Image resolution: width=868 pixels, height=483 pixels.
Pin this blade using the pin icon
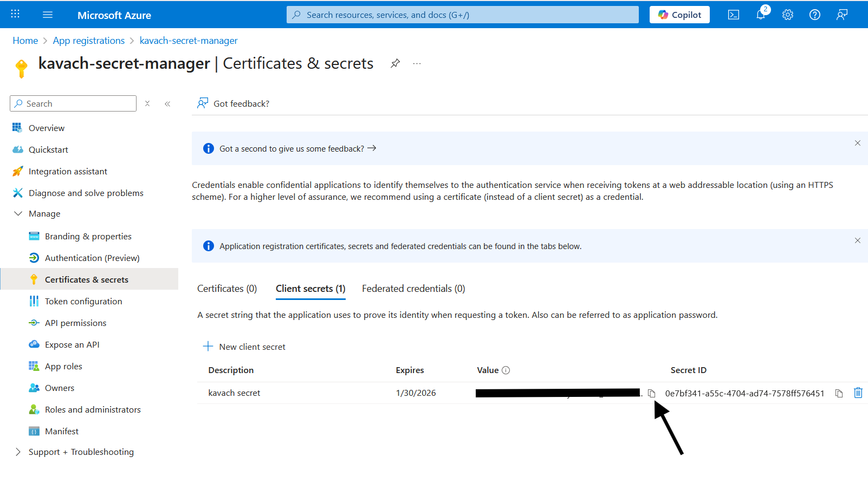click(396, 63)
